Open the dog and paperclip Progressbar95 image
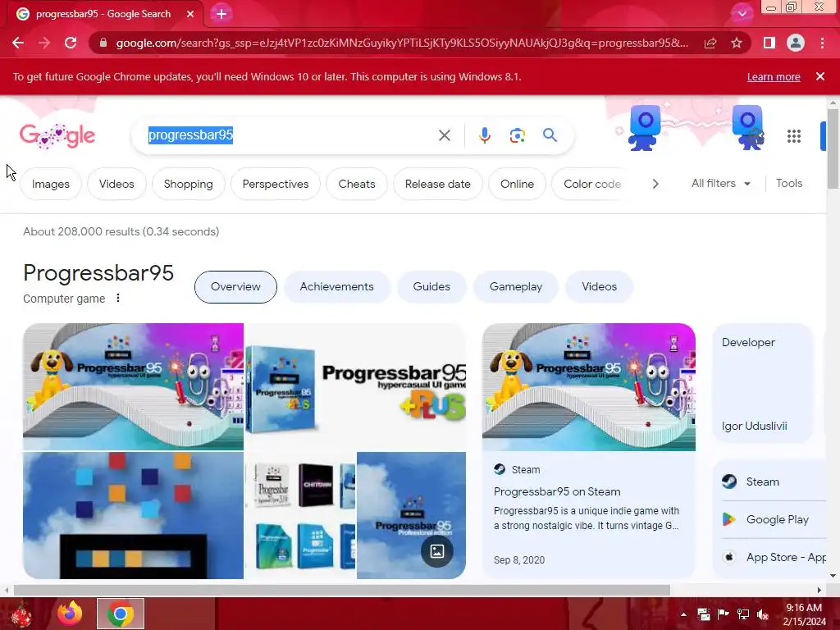840x630 pixels. pos(134,386)
